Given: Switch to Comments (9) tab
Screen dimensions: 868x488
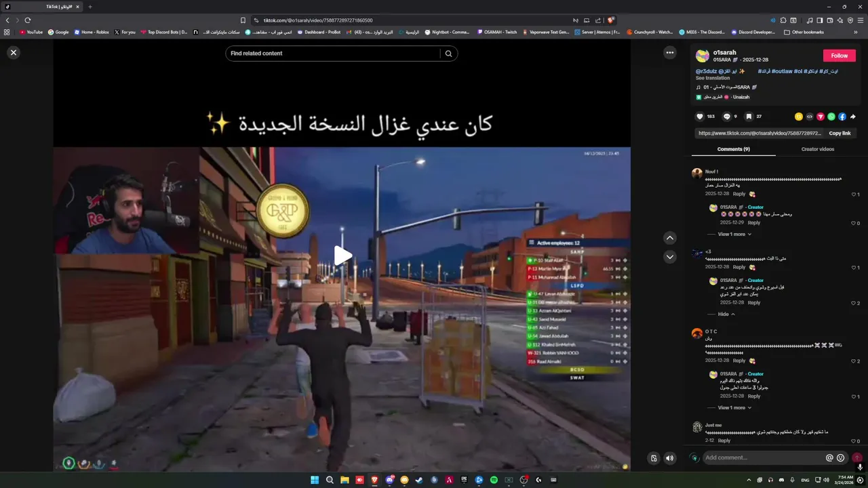Looking at the screenshot, I should coord(734,149).
